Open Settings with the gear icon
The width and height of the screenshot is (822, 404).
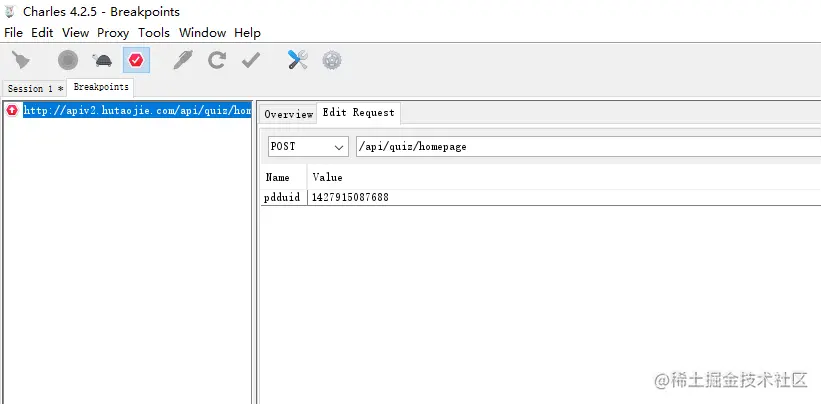[332, 60]
